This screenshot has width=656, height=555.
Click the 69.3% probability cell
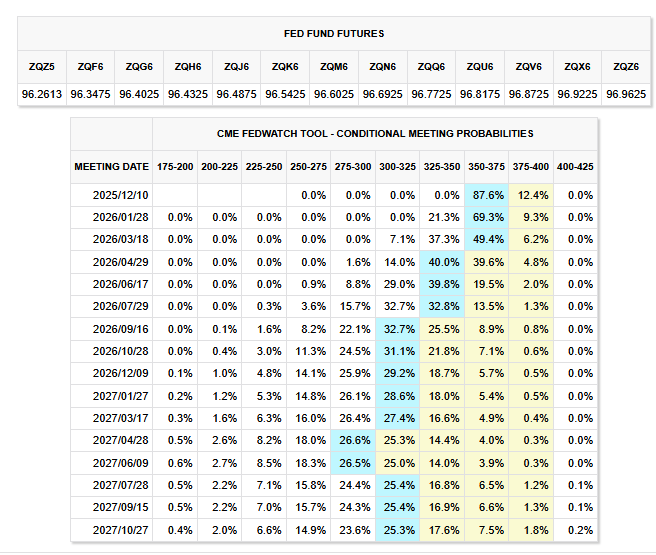tap(485, 217)
